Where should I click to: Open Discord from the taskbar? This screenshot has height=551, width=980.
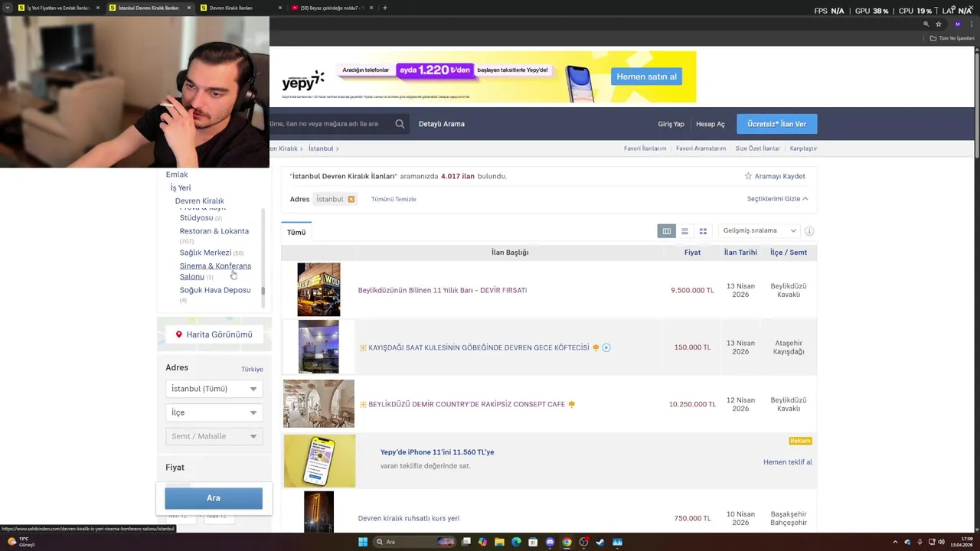[550, 542]
